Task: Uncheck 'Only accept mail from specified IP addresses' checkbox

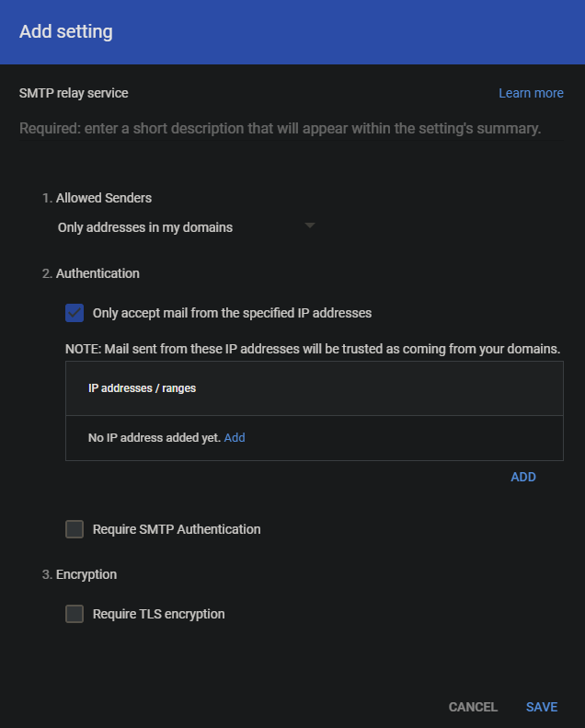Action: (x=75, y=313)
